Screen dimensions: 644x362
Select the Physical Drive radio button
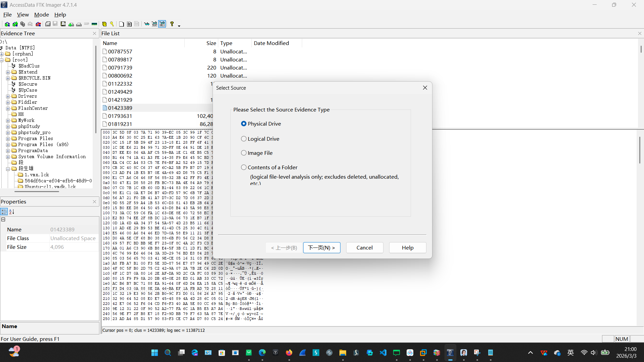tap(244, 124)
